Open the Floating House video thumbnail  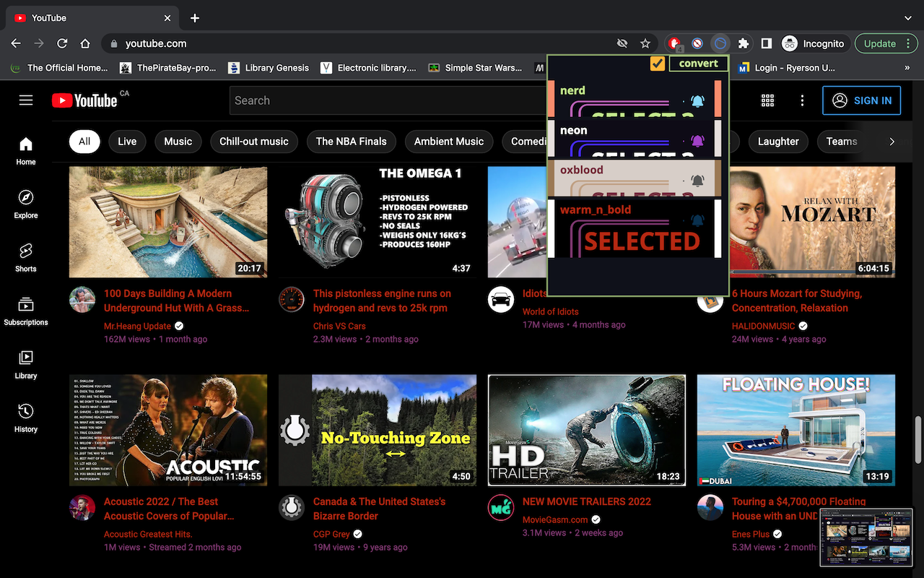click(796, 430)
